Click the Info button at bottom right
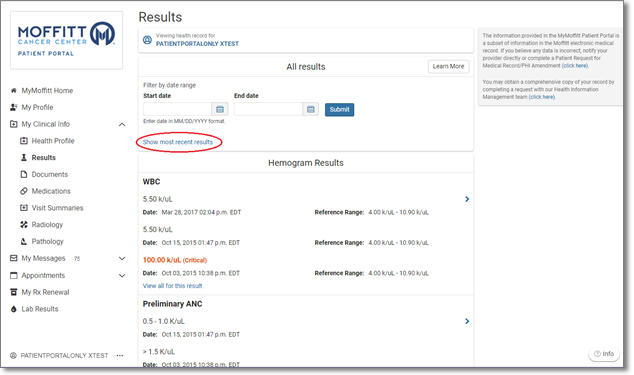 (604, 354)
